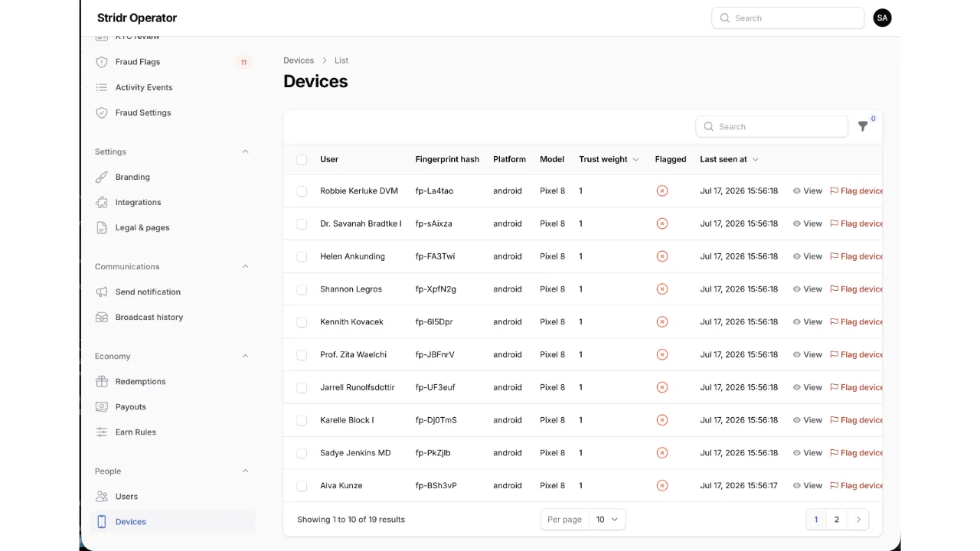Sort by Trust weight column
The image size is (980, 551).
[609, 159]
